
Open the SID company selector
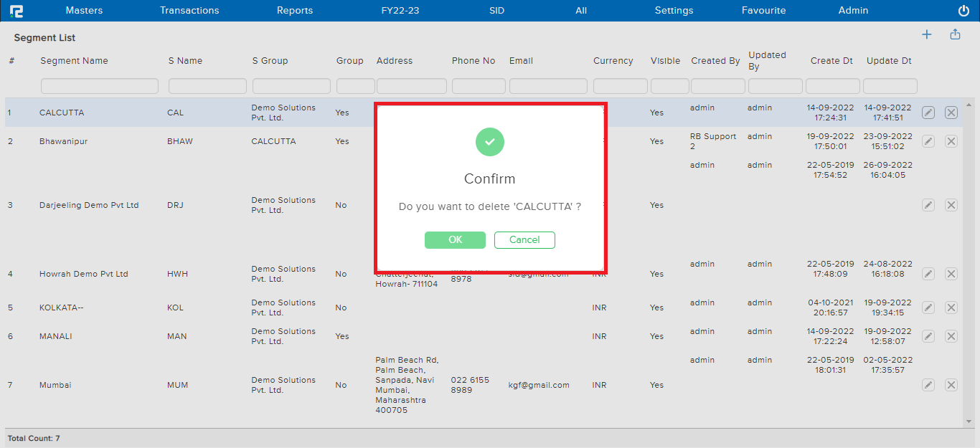496,10
